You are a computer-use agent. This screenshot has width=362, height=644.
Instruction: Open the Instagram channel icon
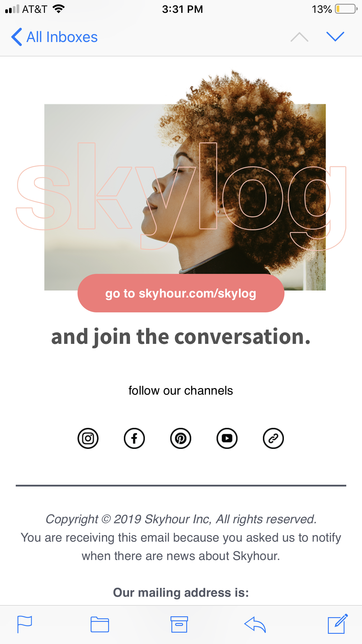point(88,438)
